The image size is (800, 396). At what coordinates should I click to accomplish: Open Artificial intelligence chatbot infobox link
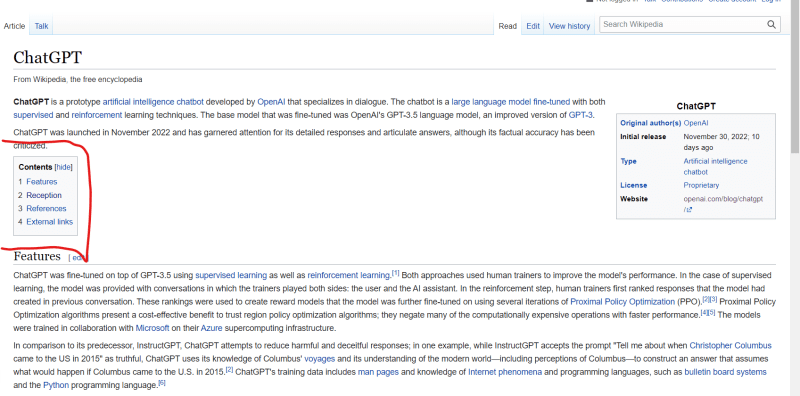[x=715, y=166]
